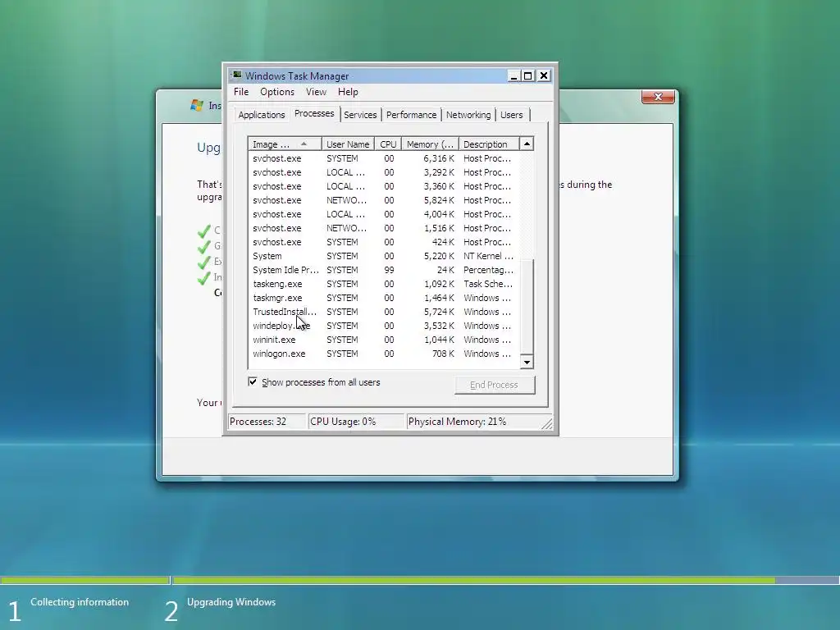Open the File menu
Screen dimensions: 840x630
pos(241,92)
